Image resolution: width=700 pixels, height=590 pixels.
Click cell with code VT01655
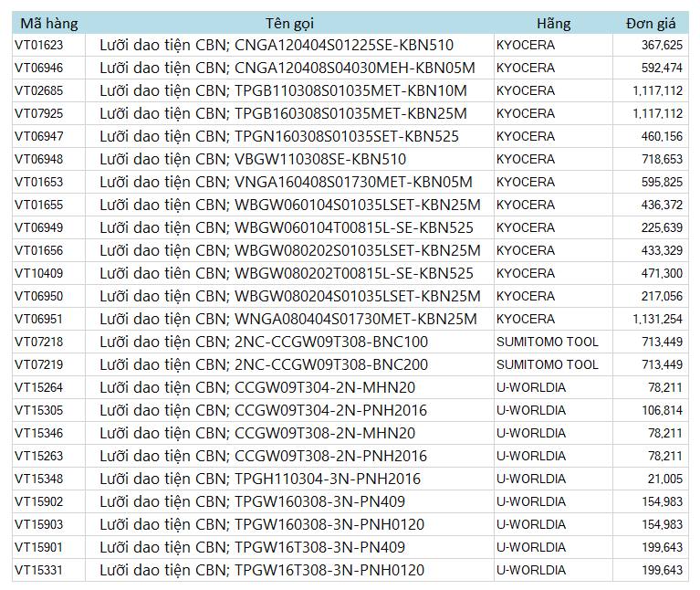49,205
